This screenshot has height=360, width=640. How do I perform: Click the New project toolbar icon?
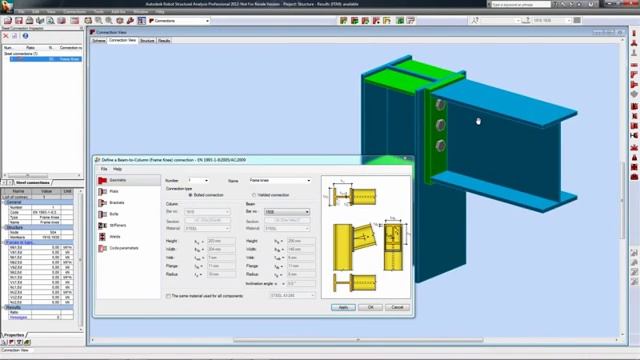click(8, 20)
